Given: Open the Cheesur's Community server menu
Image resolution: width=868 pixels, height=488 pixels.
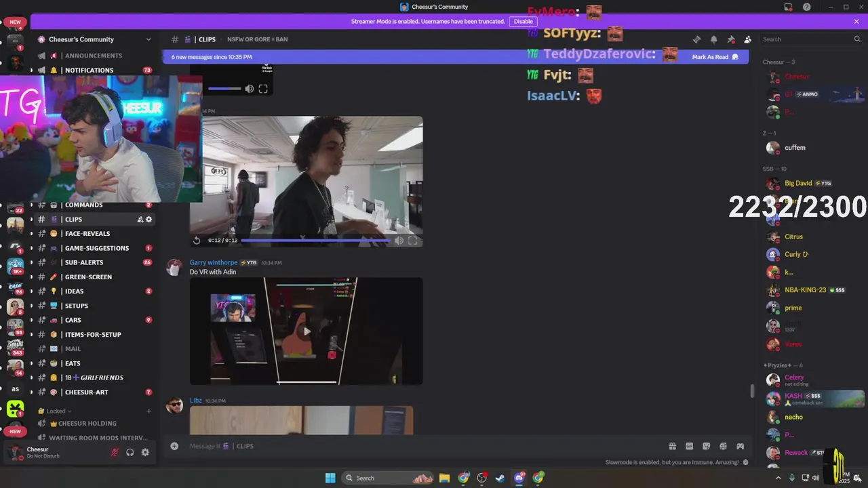Looking at the screenshot, I should [94, 39].
